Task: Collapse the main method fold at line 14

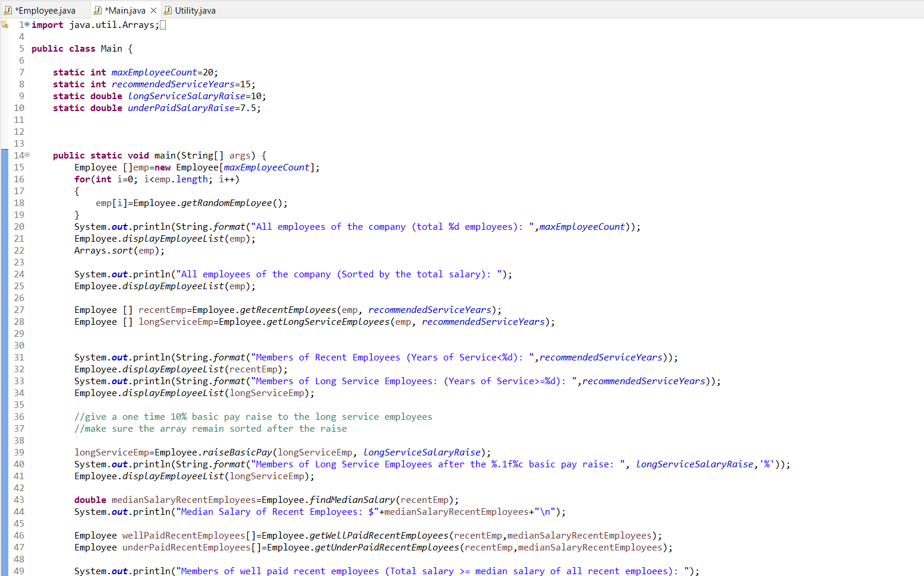Action: 27,155
